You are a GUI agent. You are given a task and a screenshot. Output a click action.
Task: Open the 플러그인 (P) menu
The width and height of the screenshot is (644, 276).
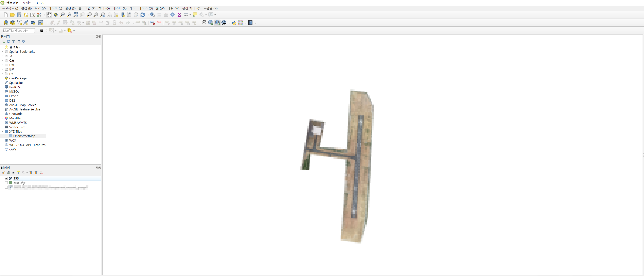pyautogui.click(x=87, y=8)
